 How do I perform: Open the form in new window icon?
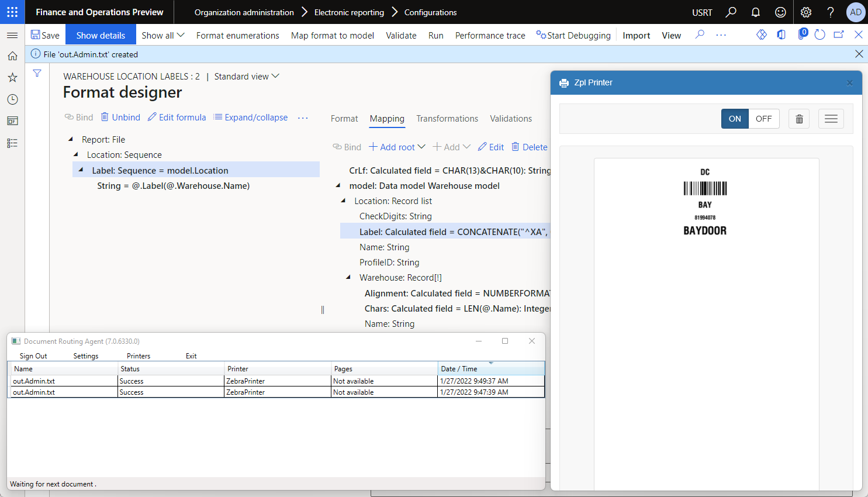(839, 34)
